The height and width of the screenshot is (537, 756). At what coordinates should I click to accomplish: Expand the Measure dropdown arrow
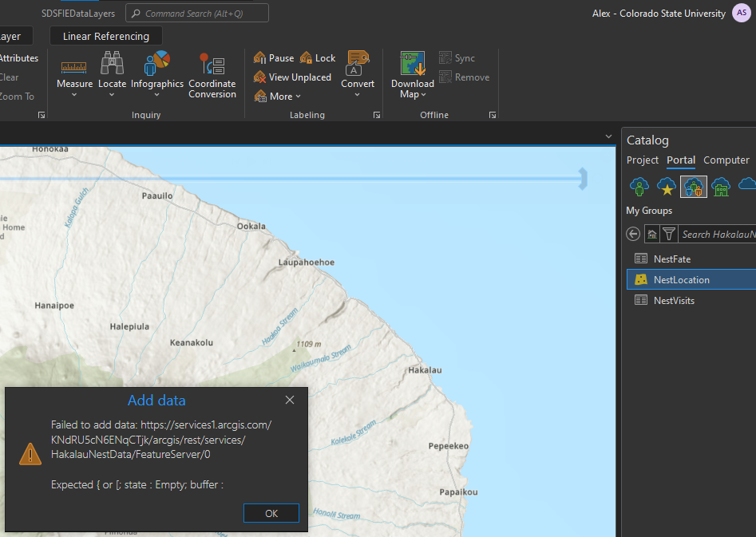click(74, 95)
